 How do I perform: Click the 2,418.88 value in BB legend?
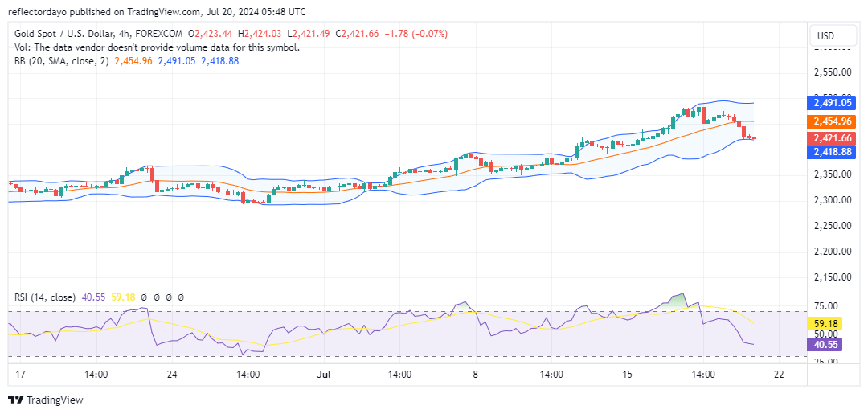tap(219, 61)
